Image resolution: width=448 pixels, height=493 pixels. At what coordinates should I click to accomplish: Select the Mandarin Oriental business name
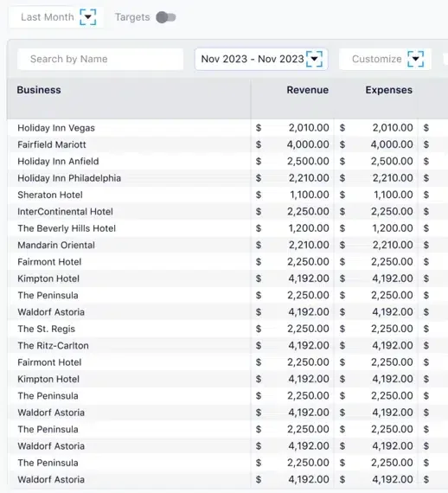[56, 246]
